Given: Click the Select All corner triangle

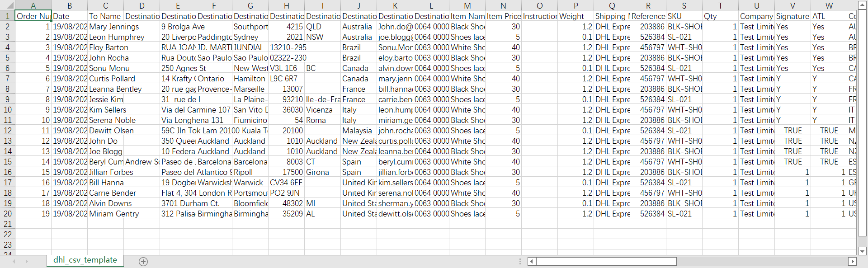Looking at the screenshot, I should (7, 6).
